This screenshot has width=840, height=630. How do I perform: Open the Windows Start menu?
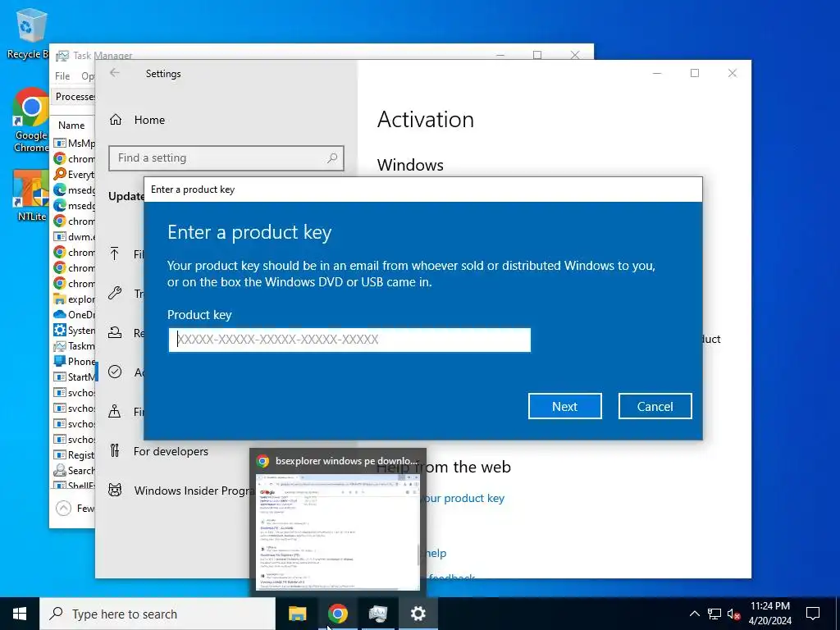coord(20,614)
